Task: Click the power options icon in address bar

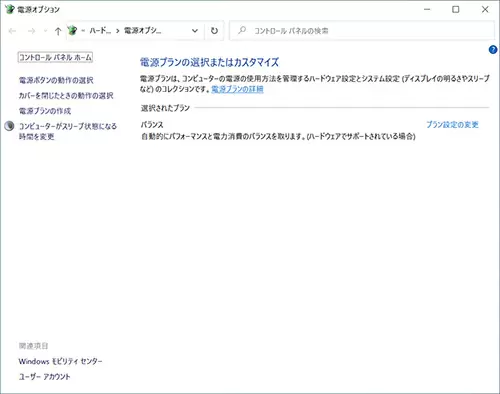Action: pos(72,31)
